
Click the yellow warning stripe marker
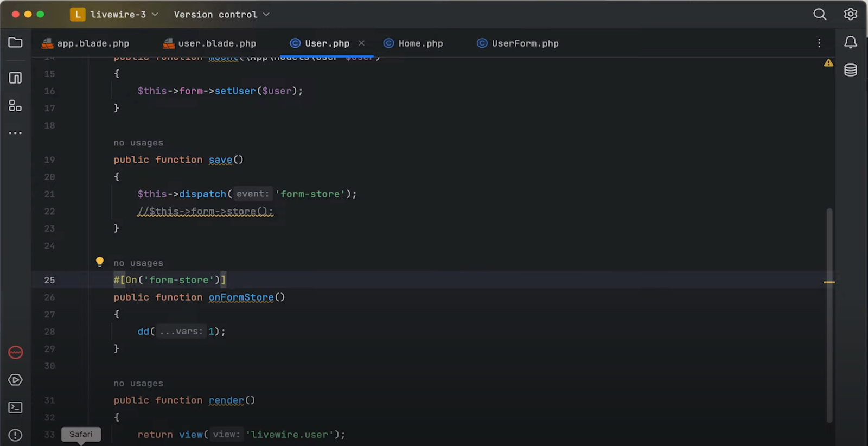(829, 282)
